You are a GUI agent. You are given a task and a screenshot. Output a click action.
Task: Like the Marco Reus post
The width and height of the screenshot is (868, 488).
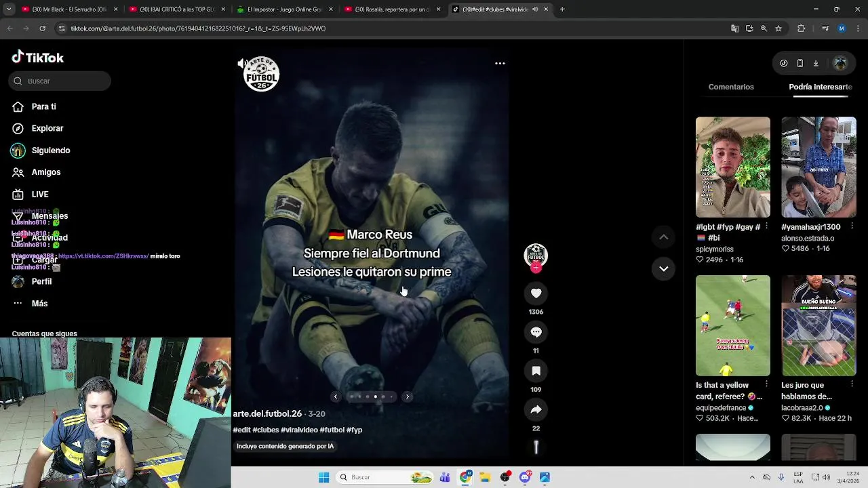pyautogui.click(x=536, y=293)
